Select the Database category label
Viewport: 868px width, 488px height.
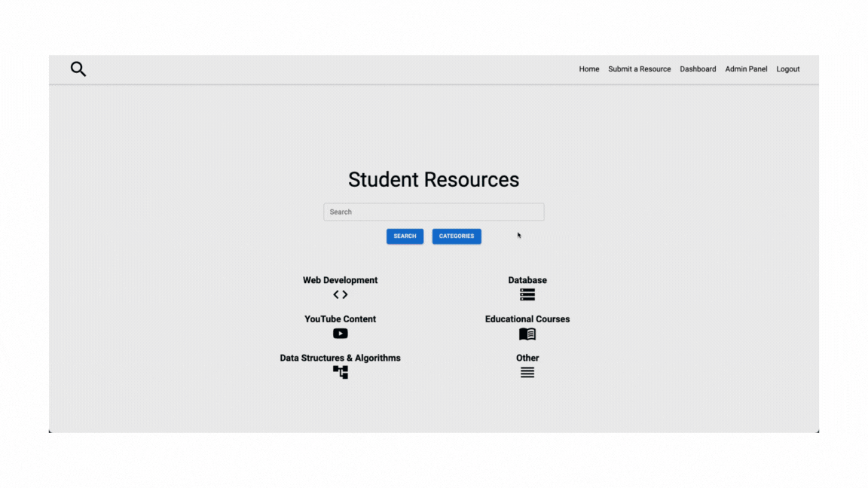[x=527, y=280]
